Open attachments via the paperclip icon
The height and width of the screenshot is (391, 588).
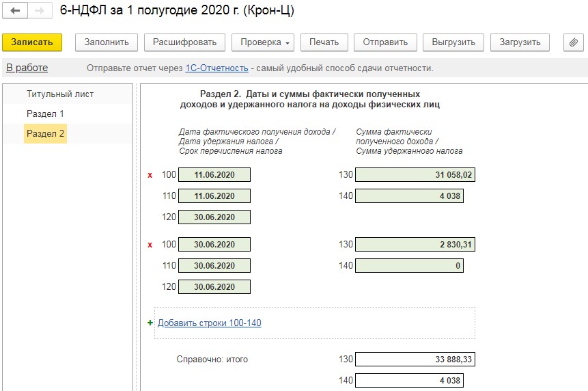point(574,42)
